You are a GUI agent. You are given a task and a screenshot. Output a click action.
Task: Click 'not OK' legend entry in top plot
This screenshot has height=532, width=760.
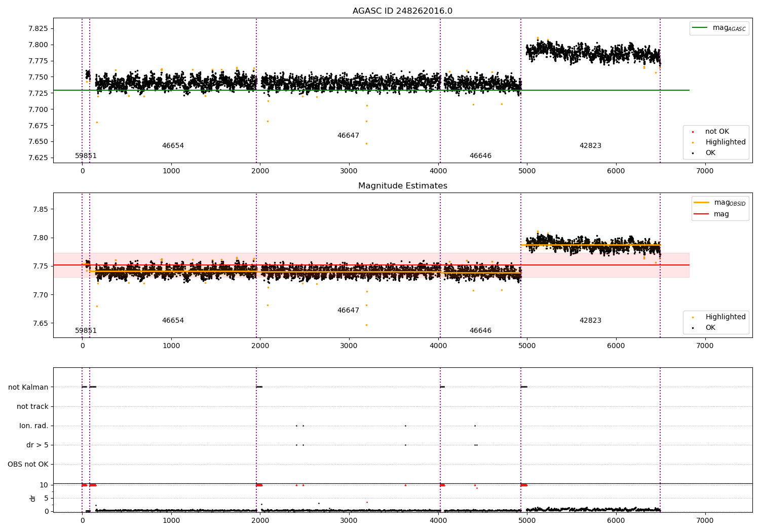pyautogui.click(x=716, y=132)
